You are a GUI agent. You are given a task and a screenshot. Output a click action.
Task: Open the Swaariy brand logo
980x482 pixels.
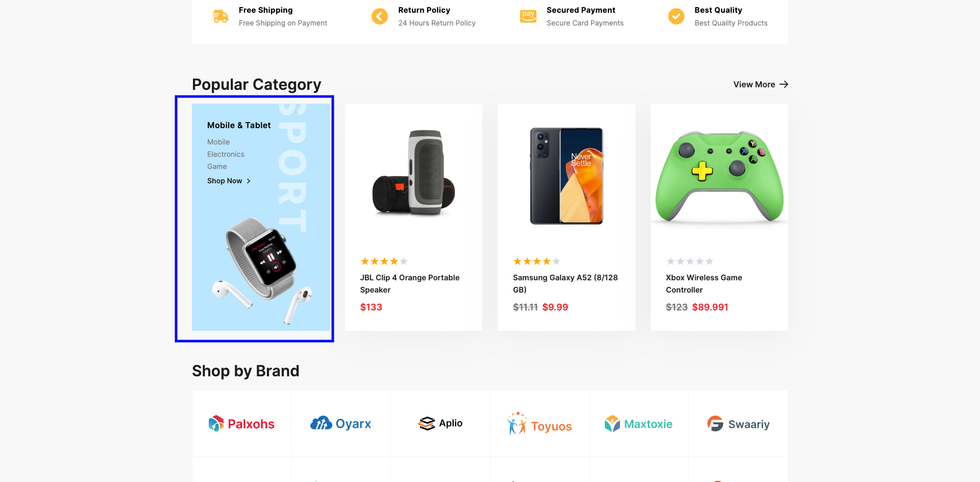738,424
